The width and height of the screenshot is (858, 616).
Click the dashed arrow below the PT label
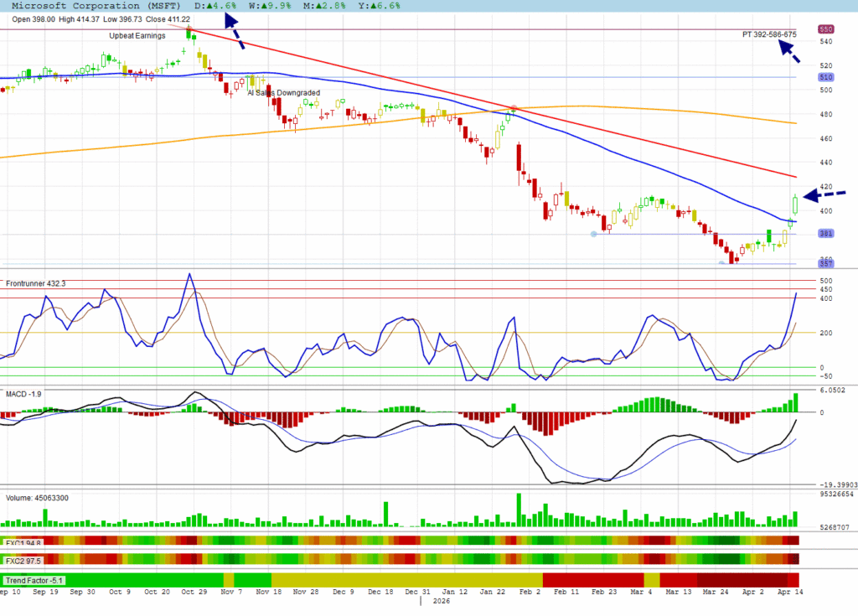point(789,51)
